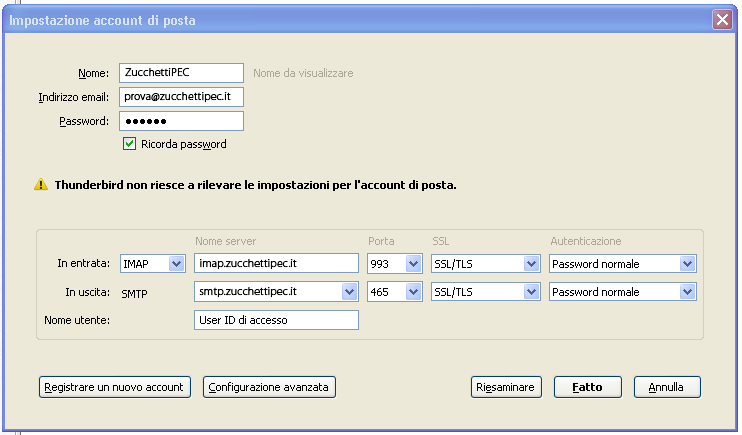The image size is (742, 435).
Task: Confirm with the Fatto button
Action: 588,387
